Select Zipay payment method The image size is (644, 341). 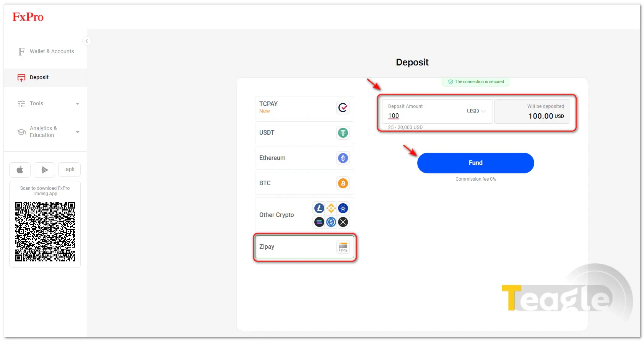304,247
